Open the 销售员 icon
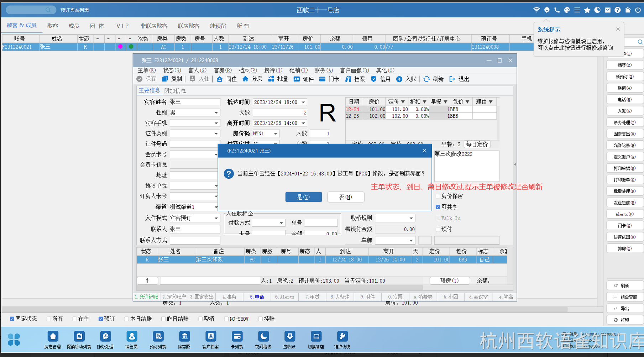This screenshot has height=357, width=644. (131, 340)
